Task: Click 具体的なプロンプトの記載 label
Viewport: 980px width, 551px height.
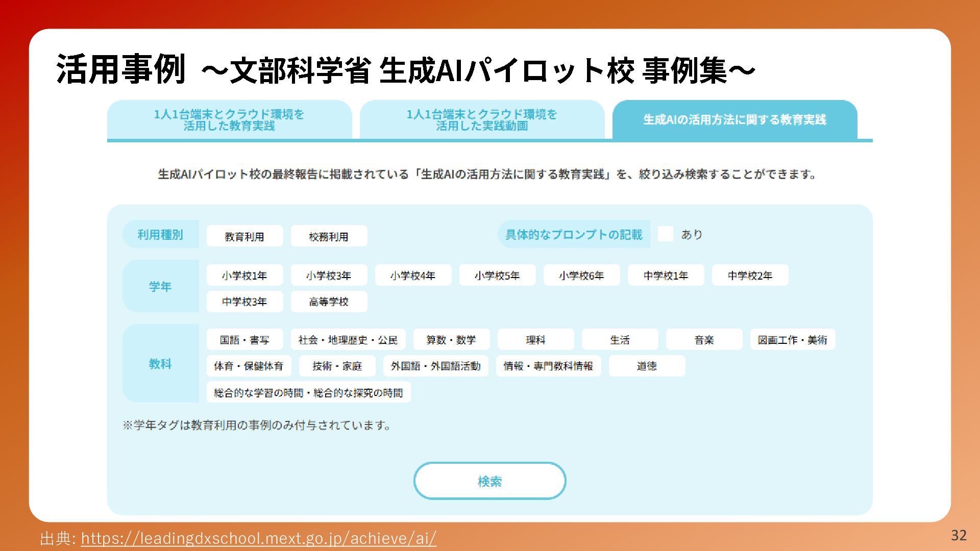Action: pos(574,234)
